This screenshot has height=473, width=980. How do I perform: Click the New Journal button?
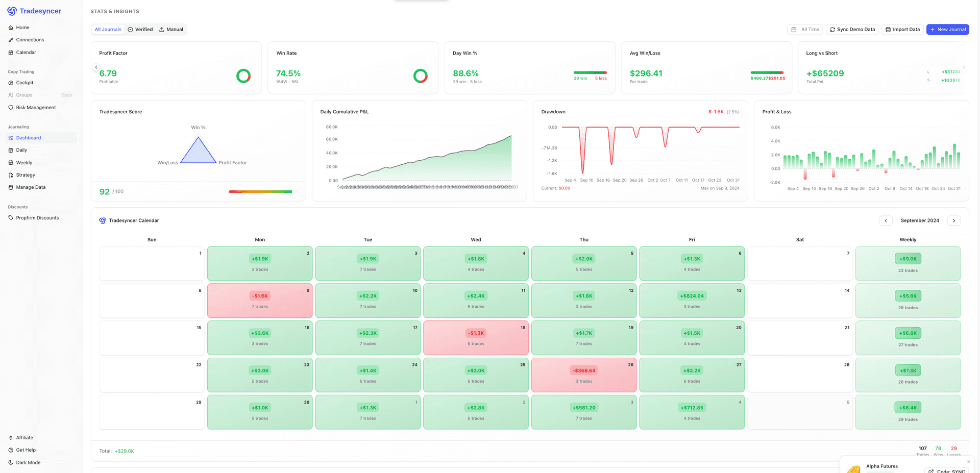[x=947, y=29]
